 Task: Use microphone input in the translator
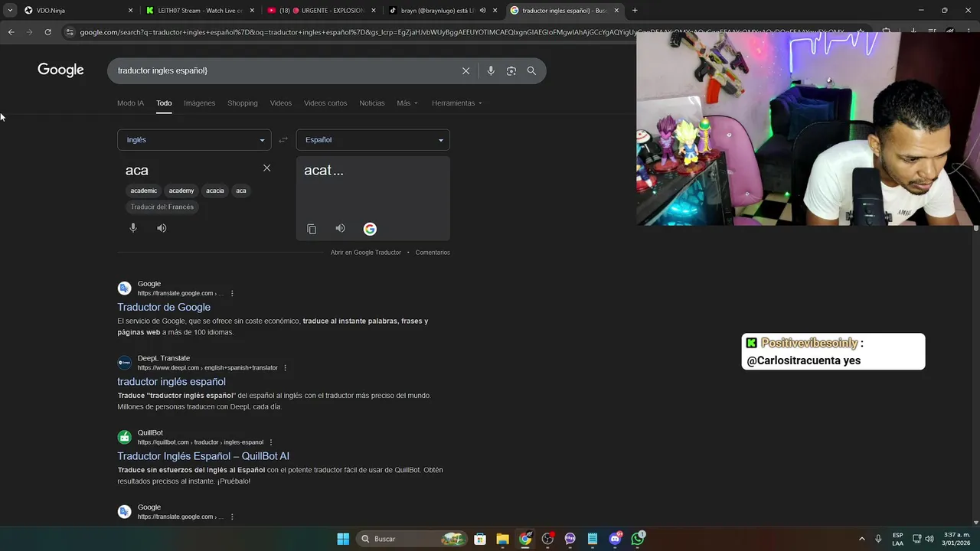point(133,228)
